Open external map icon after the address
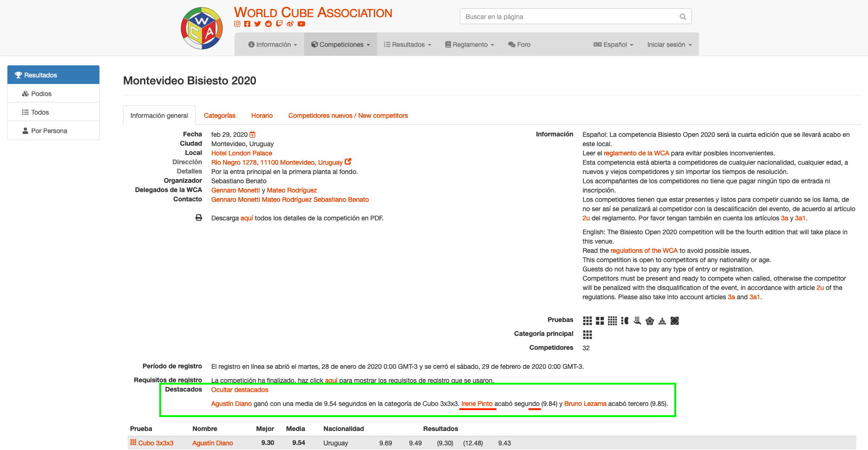Viewport: 868px width, 450px height. click(x=348, y=162)
